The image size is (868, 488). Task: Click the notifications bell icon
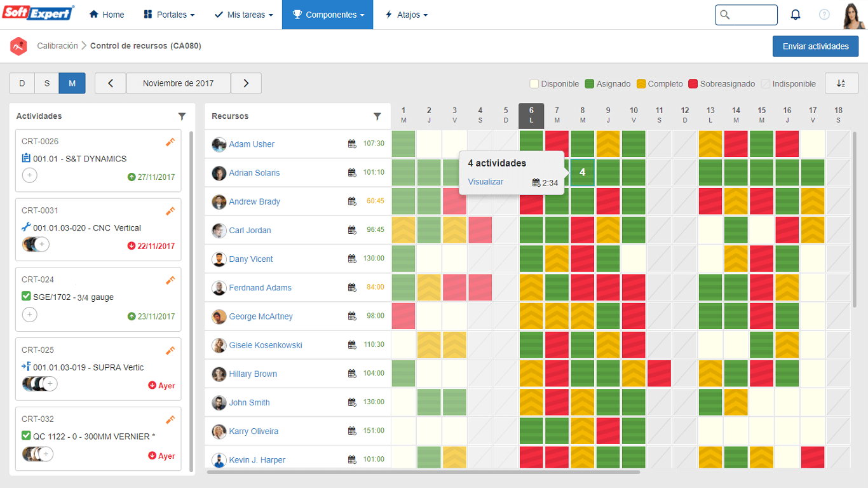[795, 15]
